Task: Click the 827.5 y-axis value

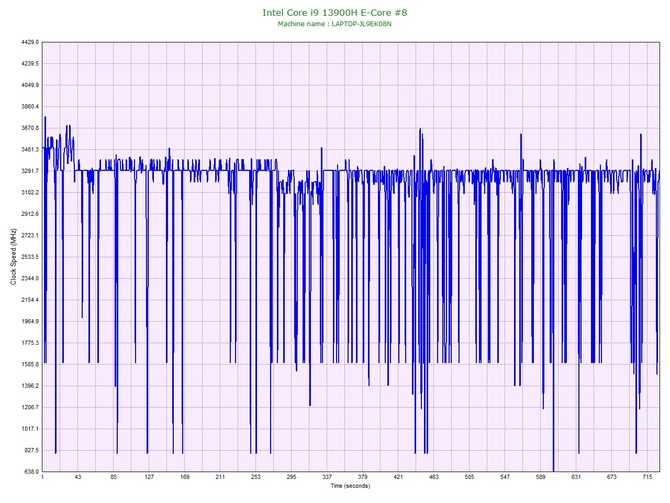Action: pos(31,450)
